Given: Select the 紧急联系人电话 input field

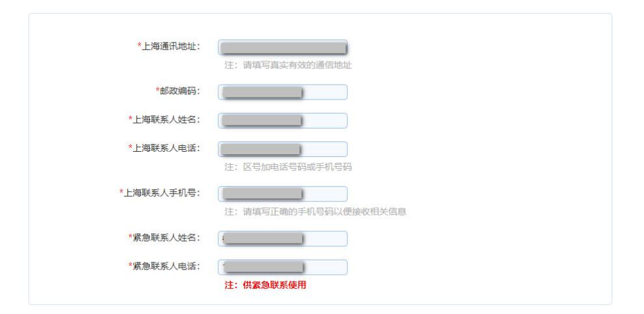Looking at the screenshot, I should pyautogui.click(x=283, y=267).
